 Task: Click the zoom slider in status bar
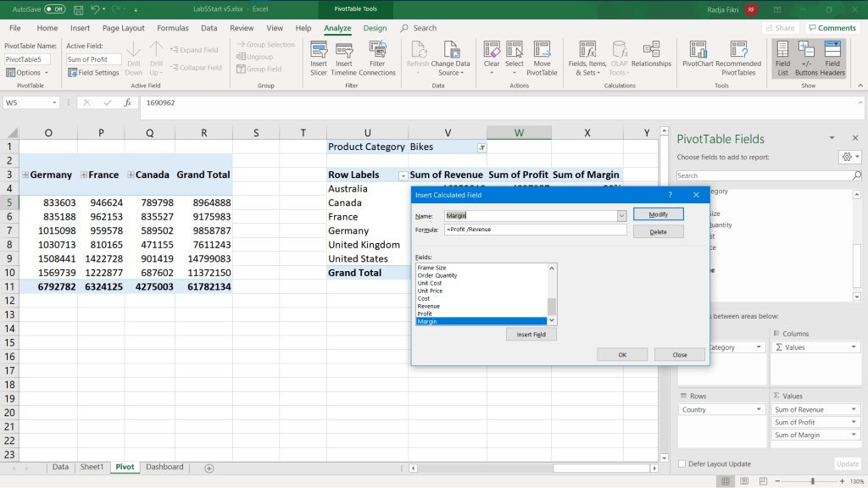click(x=812, y=481)
